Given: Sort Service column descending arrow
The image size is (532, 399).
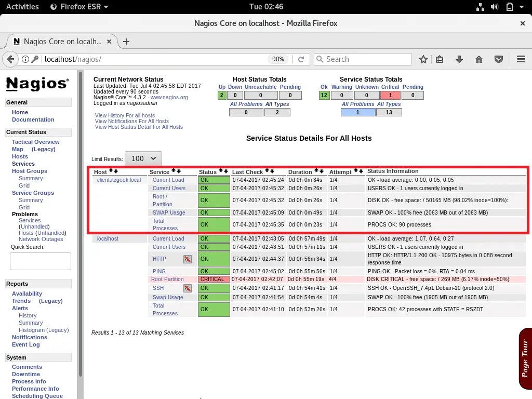Looking at the screenshot, I should [179, 171].
